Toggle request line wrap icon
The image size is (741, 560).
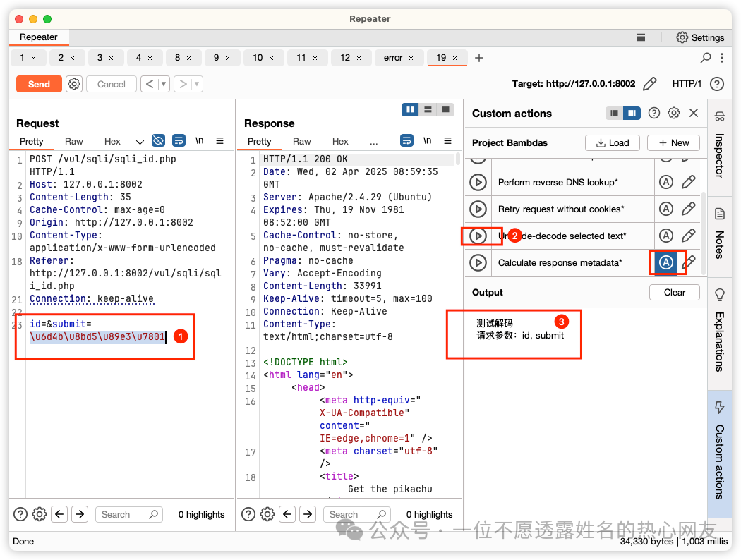(179, 141)
